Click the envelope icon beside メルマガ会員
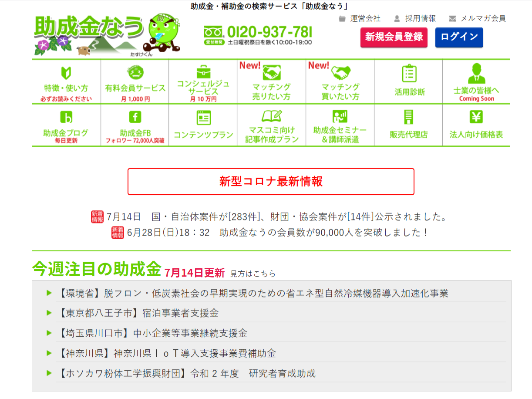This screenshot has width=532, height=399. coord(452,19)
